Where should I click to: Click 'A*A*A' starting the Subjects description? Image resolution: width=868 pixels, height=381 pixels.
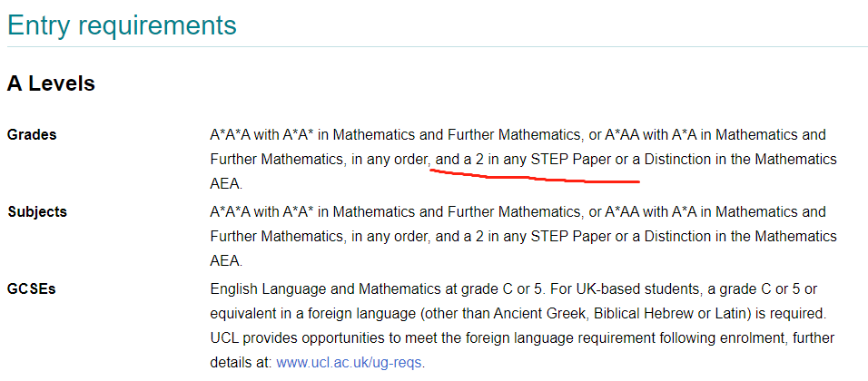point(231,212)
